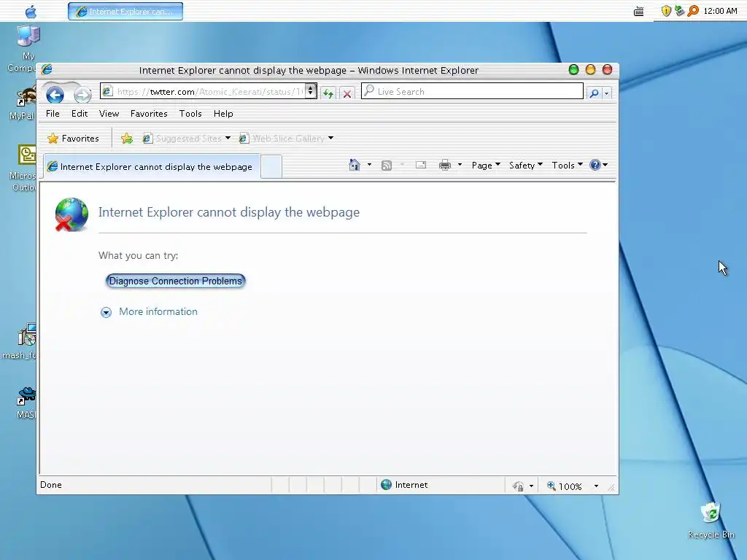
Task: Open the address bar history dropdown
Action: (311, 90)
